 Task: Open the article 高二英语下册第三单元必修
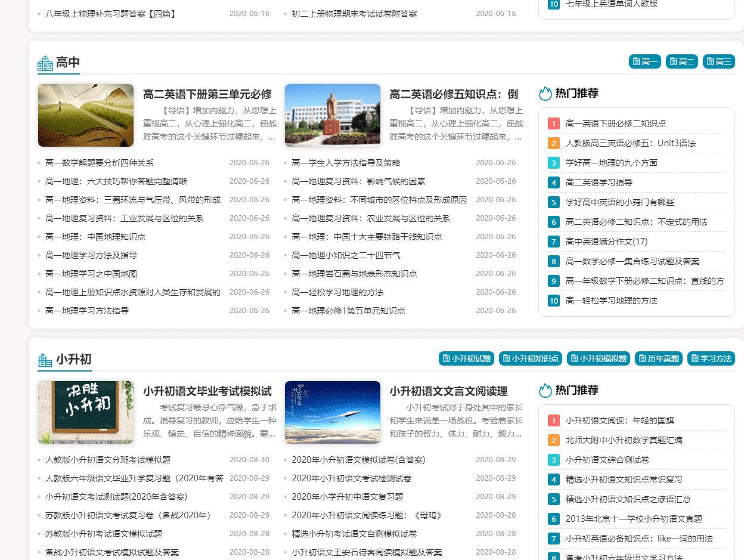[206, 92]
